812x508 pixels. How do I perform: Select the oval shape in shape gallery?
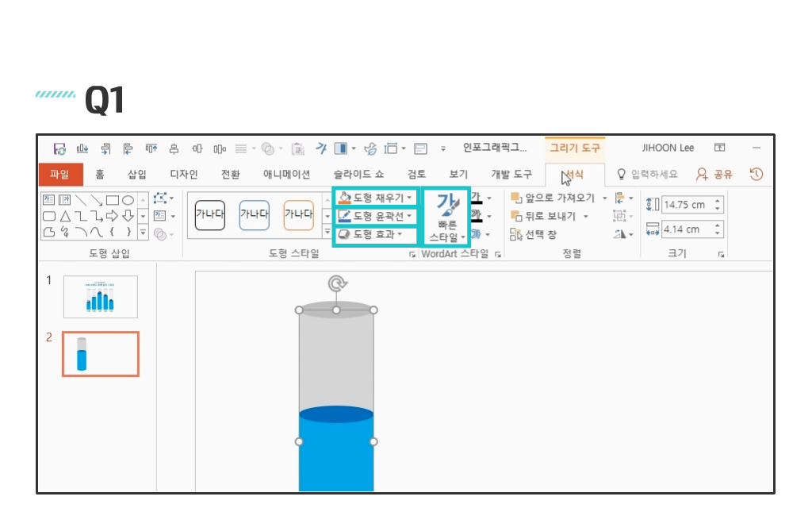(x=128, y=200)
